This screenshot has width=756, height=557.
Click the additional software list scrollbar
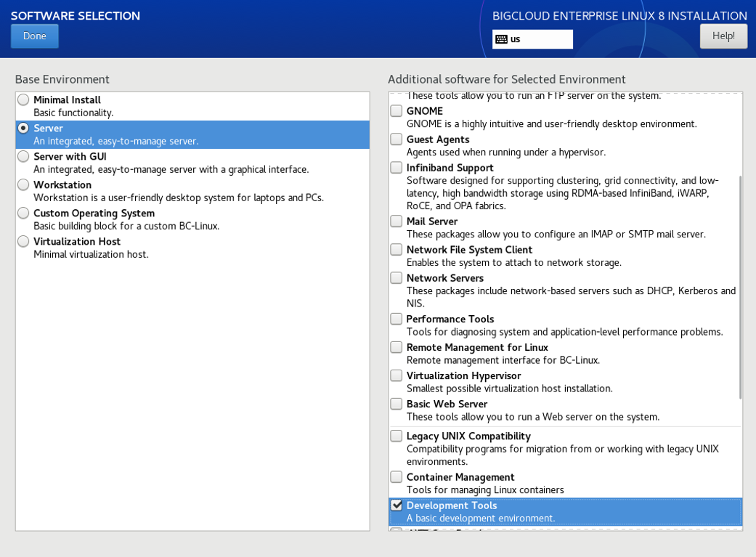740,288
